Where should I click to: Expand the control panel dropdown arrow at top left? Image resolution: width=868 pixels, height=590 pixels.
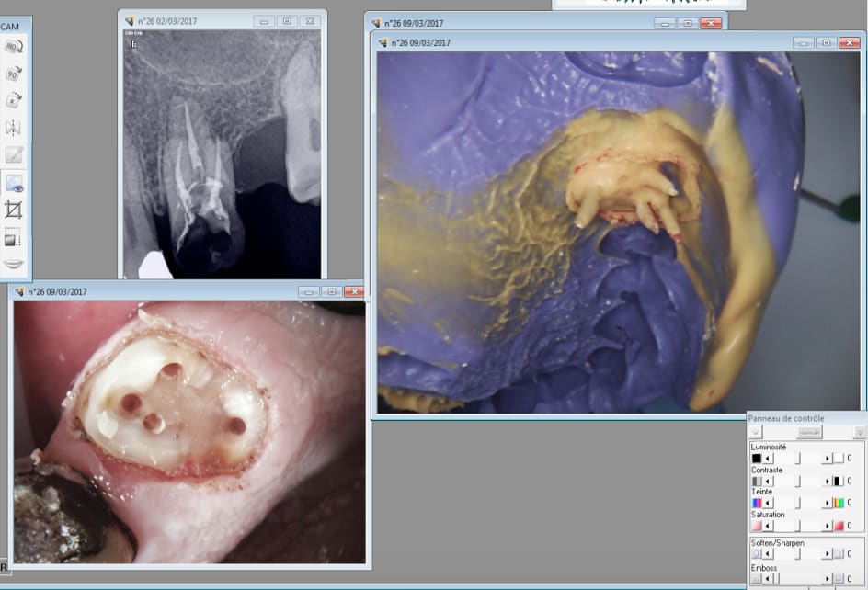[x=755, y=432]
